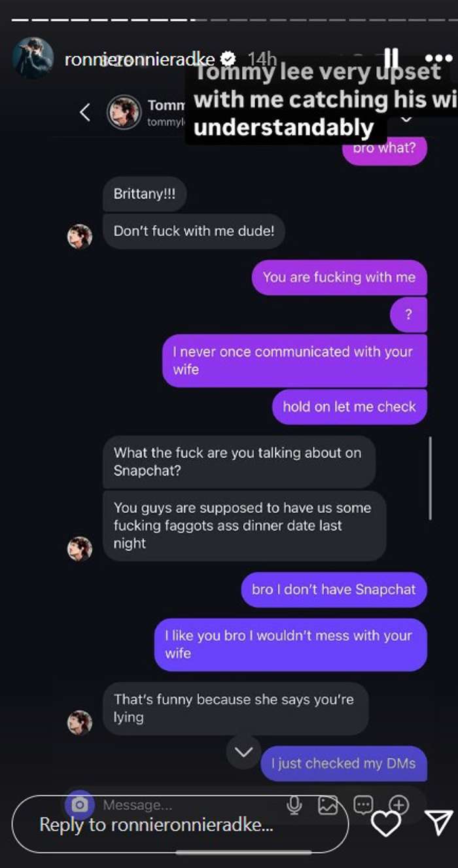Open the image gallery icon
Screen dimensions: 458x868
tap(328, 805)
